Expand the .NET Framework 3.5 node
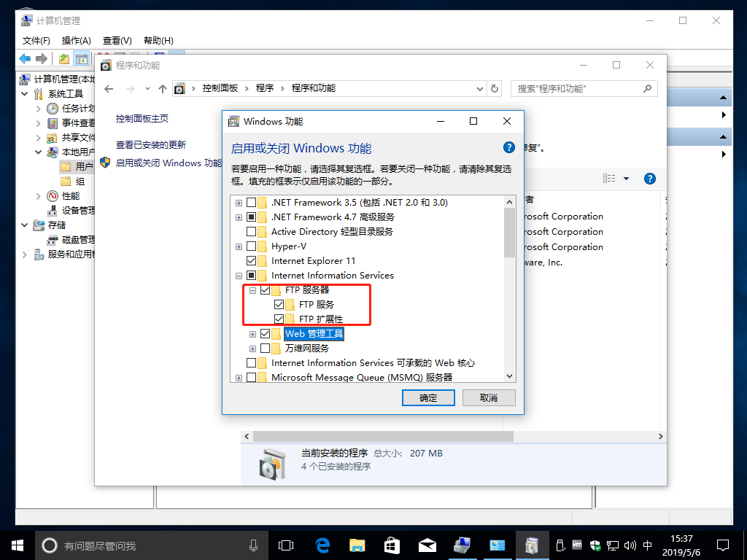The width and height of the screenshot is (747, 560). (239, 203)
